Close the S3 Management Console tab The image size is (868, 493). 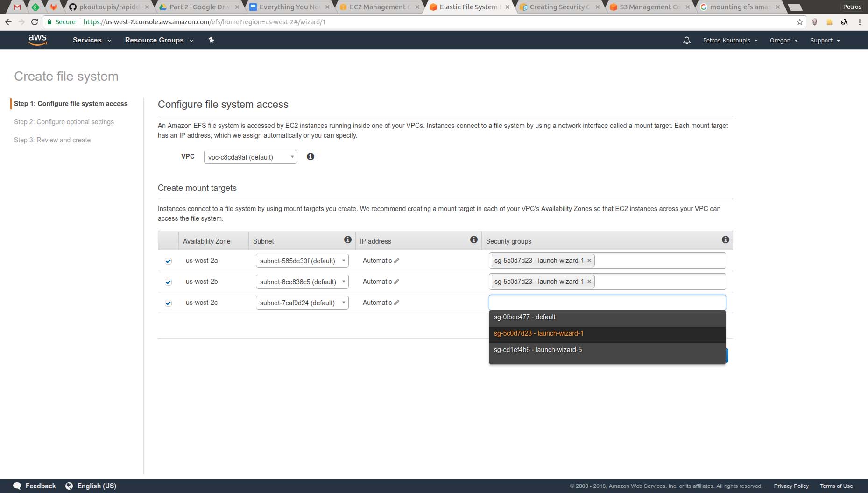pyautogui.click(x=687, y=7)
